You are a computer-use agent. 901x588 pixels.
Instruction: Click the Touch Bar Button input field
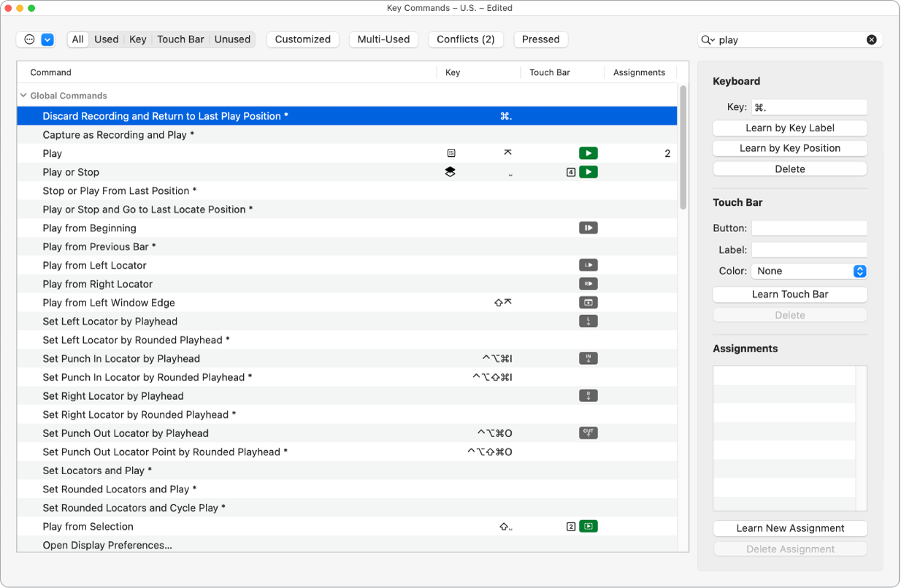(809, 228)
